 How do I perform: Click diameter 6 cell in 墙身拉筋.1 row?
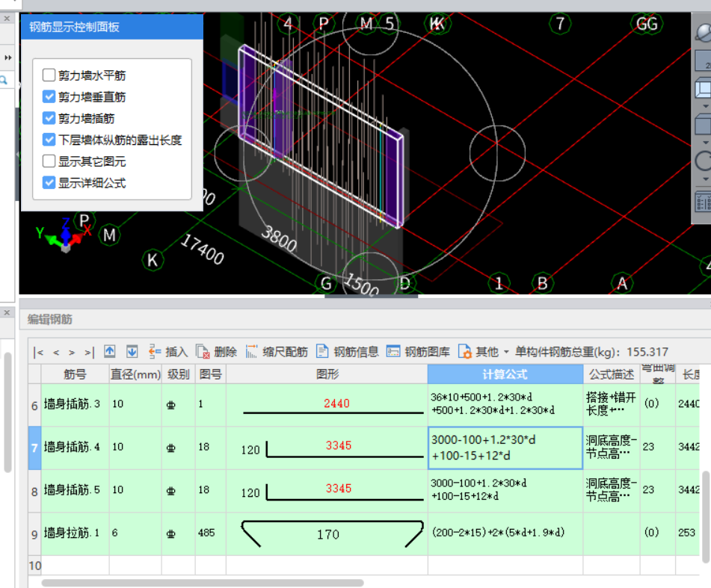click(135, 533)
